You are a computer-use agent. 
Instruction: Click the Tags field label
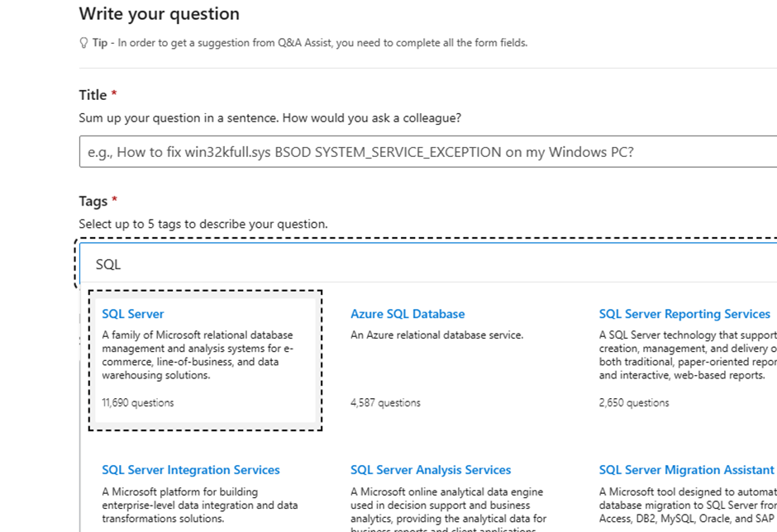(x=93, y=201)
